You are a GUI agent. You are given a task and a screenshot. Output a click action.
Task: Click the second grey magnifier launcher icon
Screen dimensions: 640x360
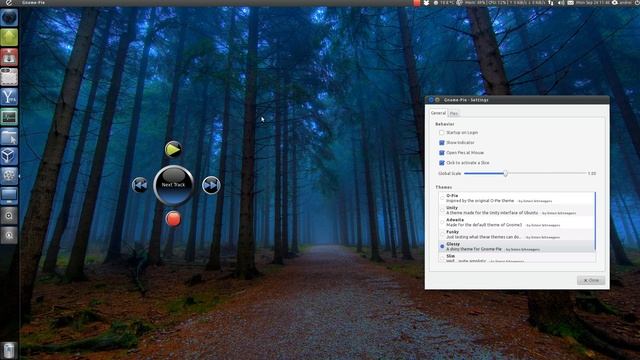(9, 235)
